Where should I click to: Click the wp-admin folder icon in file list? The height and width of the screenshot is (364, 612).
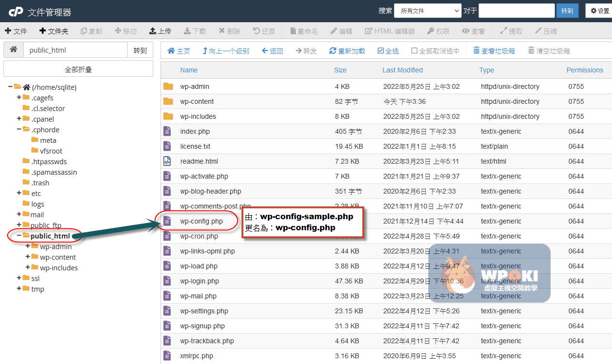[x=168, y=86]
